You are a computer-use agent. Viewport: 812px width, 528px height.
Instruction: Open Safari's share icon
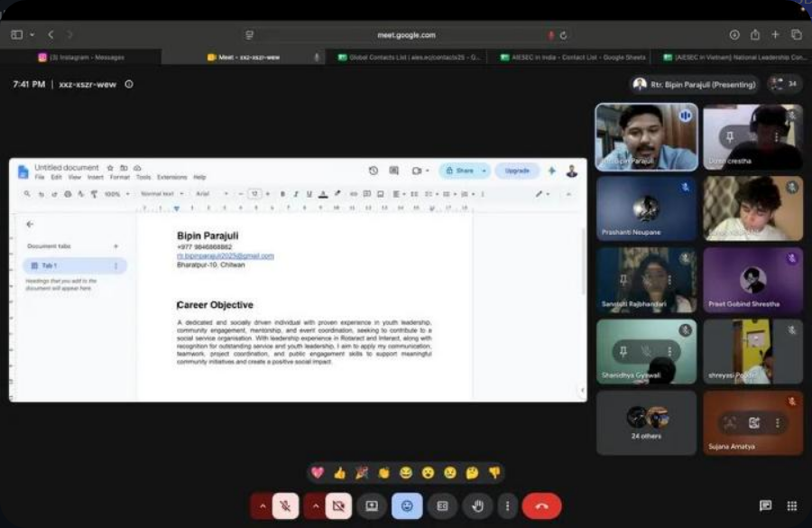(755, 34)
